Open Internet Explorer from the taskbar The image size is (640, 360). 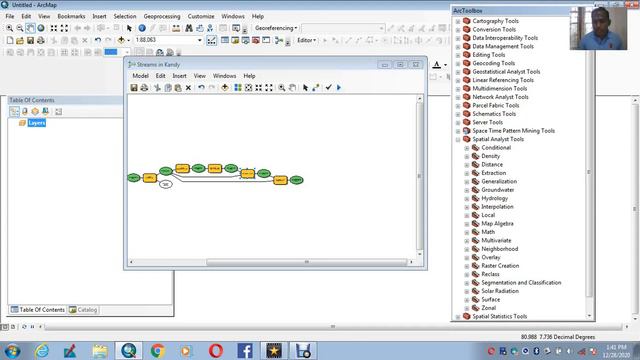click(42, 351)
